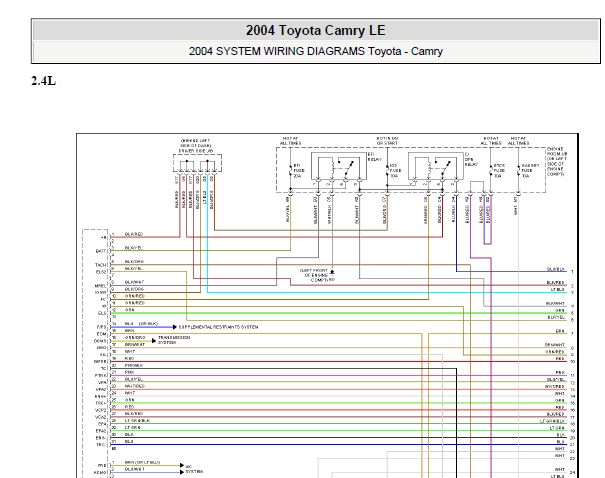Click 'GRN/ORG' wire label at pin 16
The height and width of the screenshot is (478, 605).
pos(135,338)
